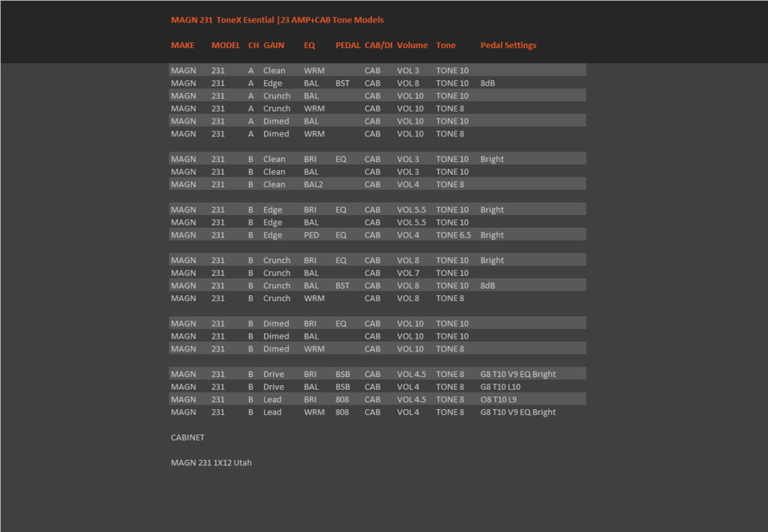
Task: Click G8 T10 V9 EQ Bright in Drive row
Action: click(517, 375)
